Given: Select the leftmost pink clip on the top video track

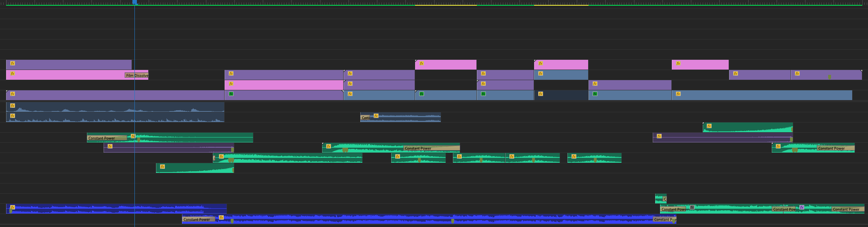Looking at the screenshot, I should pos(446,65).
